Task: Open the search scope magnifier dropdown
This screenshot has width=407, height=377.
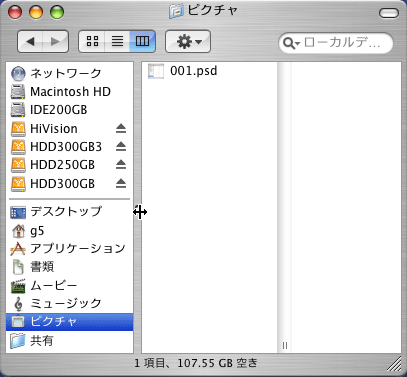Action: point(291,43)
